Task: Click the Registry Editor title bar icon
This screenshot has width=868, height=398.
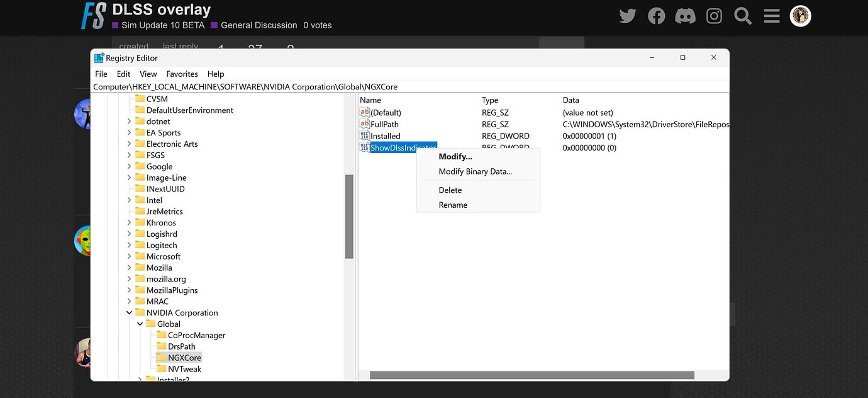Action: pos(99,57)
